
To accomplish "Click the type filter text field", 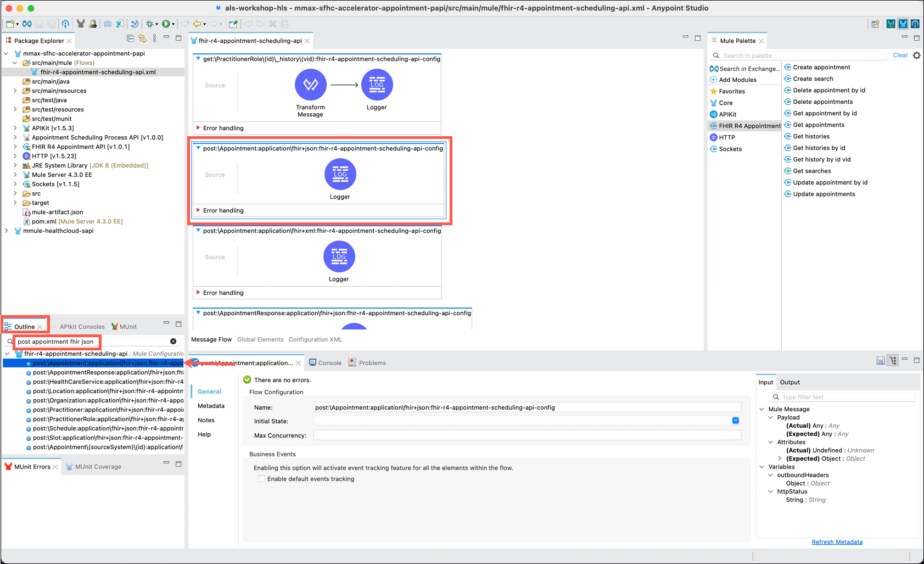I will (843, 397).
